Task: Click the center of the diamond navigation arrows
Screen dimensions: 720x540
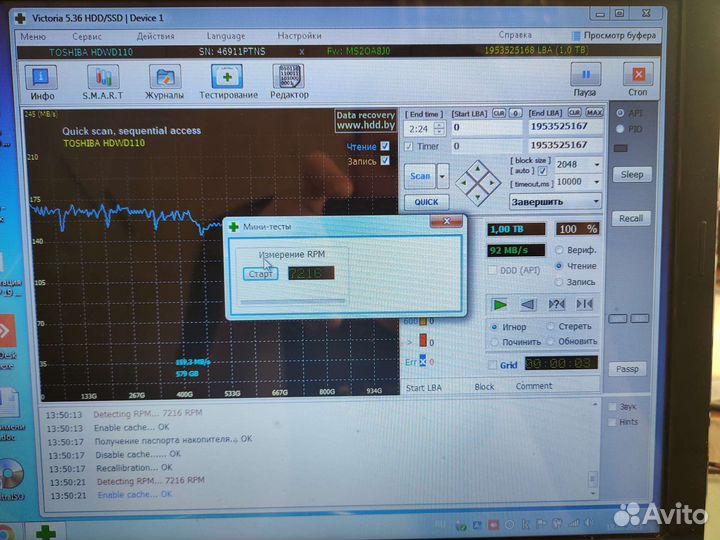Action: tap(477, 183)
